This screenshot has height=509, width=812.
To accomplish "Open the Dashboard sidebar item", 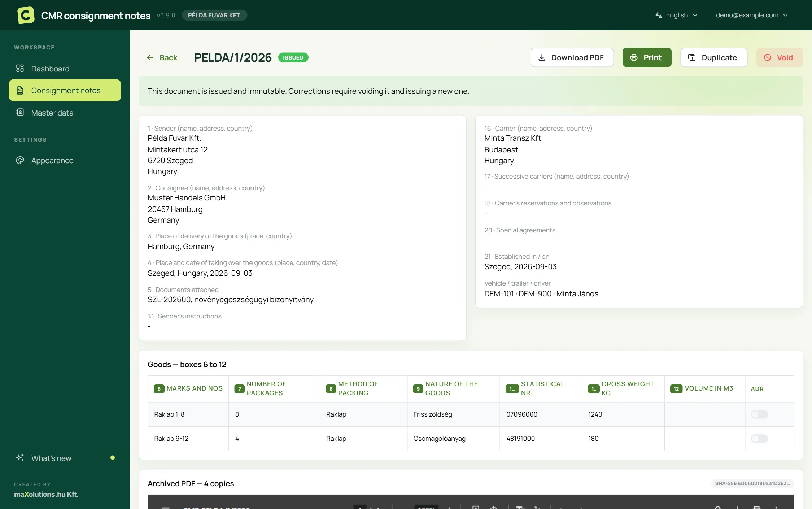I will click(65, 69).
